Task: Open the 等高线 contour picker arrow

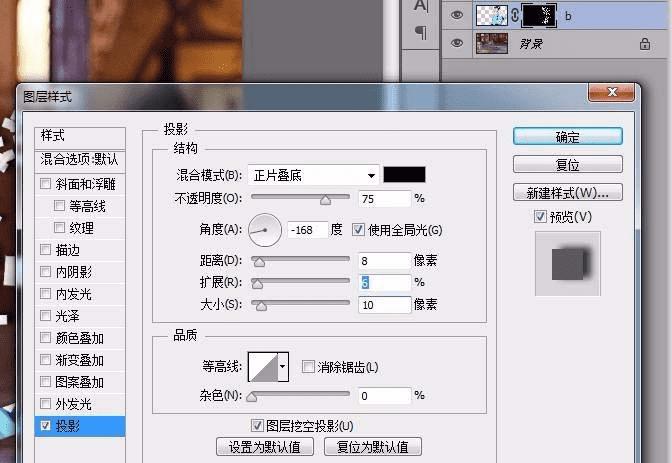Action: pyautogui.click(x=283, y=367)
